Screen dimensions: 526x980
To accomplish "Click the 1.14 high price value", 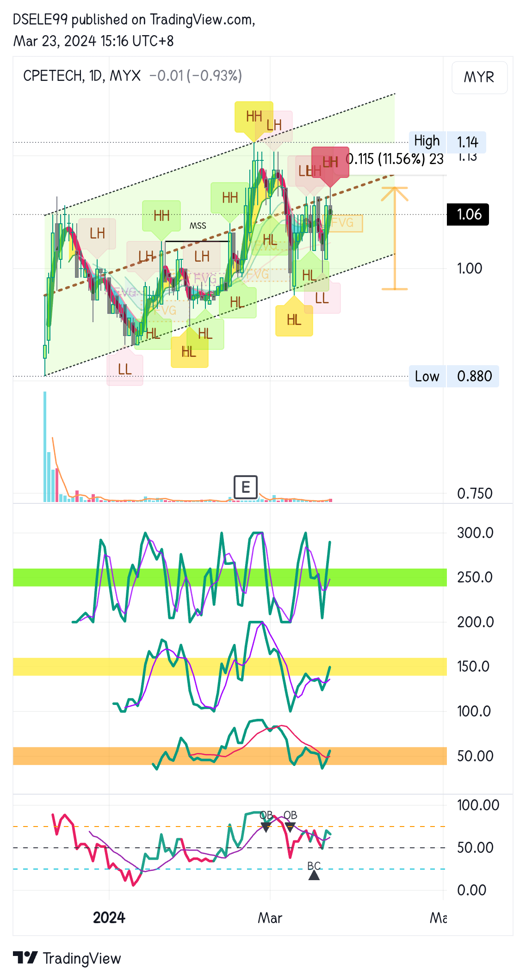I will pos(468,142).
